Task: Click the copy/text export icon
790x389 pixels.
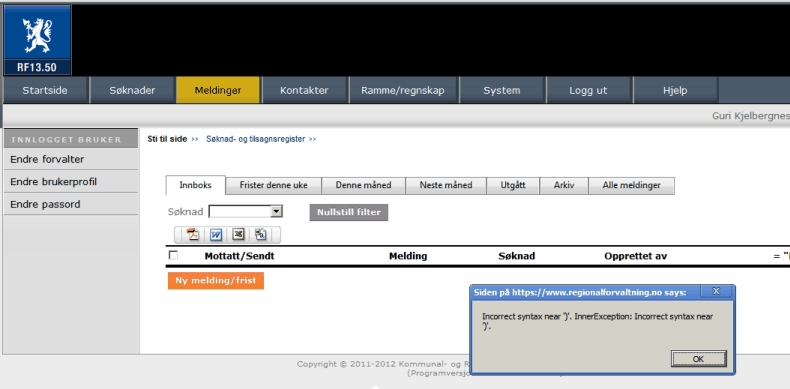Action: click(x=260, y=235)
